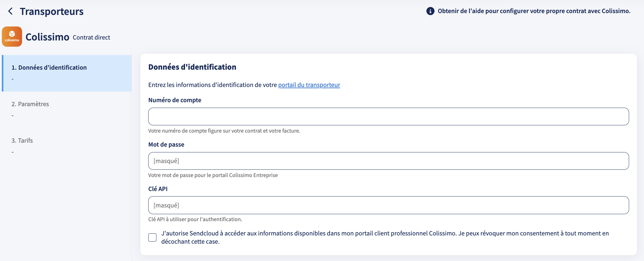
Task: Click the 'Clé API' field label
Action: pos(158,189)
